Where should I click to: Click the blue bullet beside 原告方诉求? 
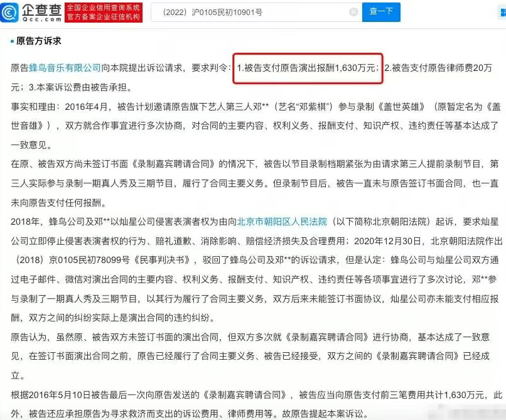(13, 41)
